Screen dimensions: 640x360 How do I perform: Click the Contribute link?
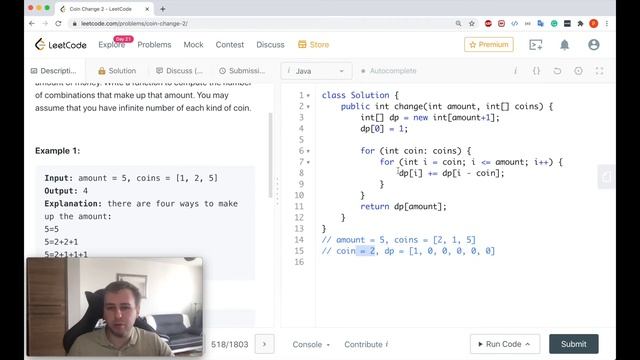(x=366, y=344)
